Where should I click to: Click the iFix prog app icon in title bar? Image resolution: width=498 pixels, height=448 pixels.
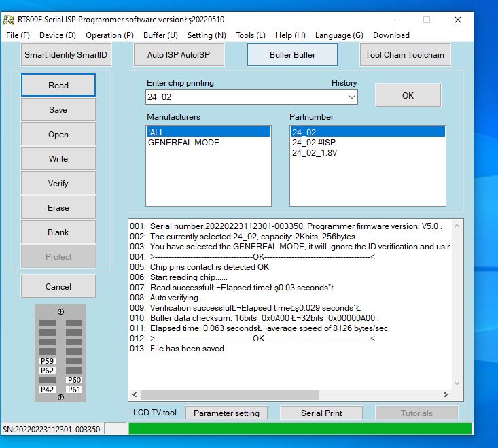9,19
